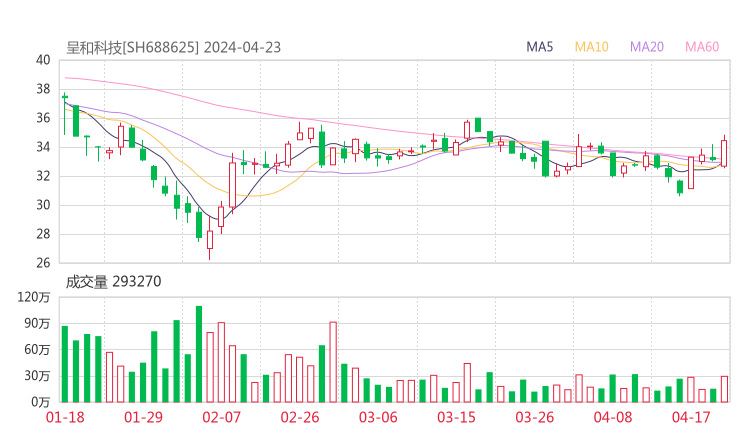The image size is (740, 440).
Task: Click the 34 price axis label
Action: [x=43, y=147]
